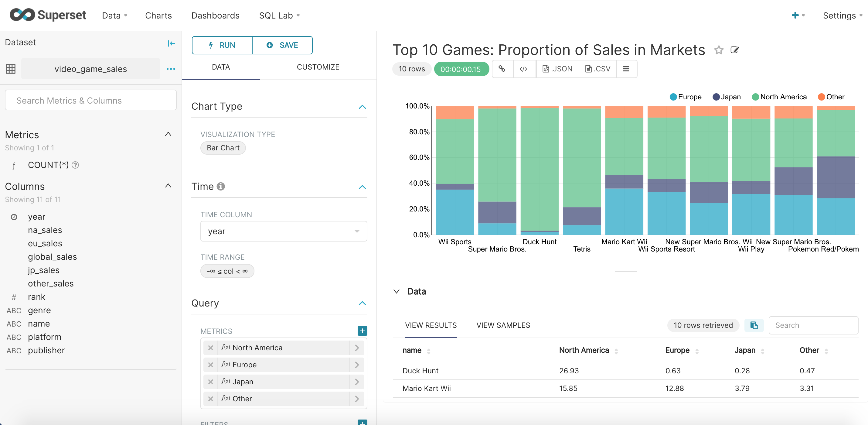The image size is (868, 425).
Task: Copy results to clipboard with the copy icon
Action: [754, 325]
